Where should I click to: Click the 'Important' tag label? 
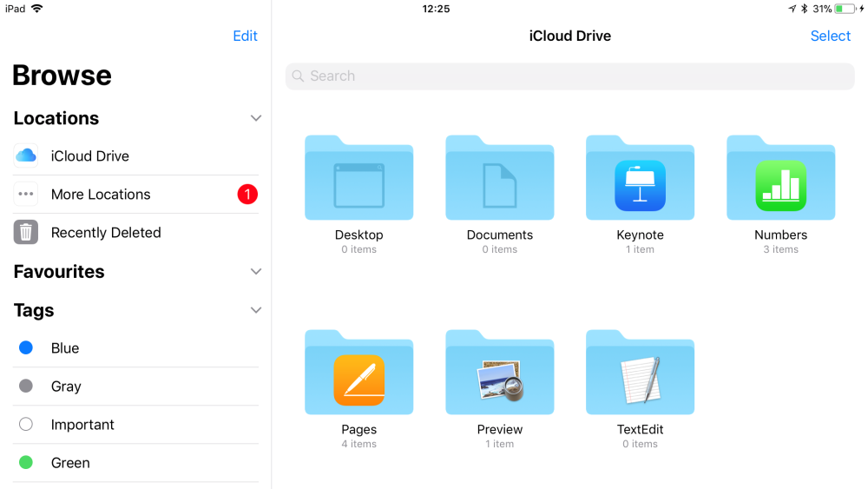pyautogui.click(x=82, y=425)
